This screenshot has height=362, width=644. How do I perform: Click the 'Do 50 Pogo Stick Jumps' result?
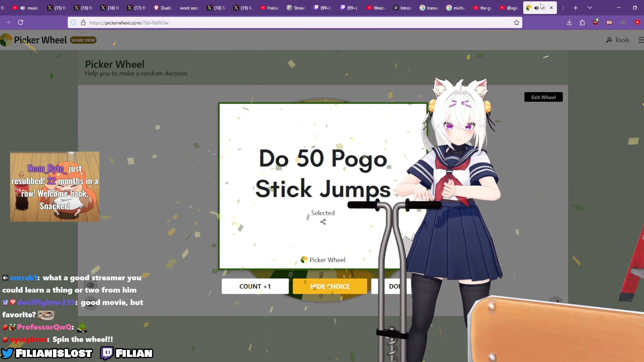[323, 173]
